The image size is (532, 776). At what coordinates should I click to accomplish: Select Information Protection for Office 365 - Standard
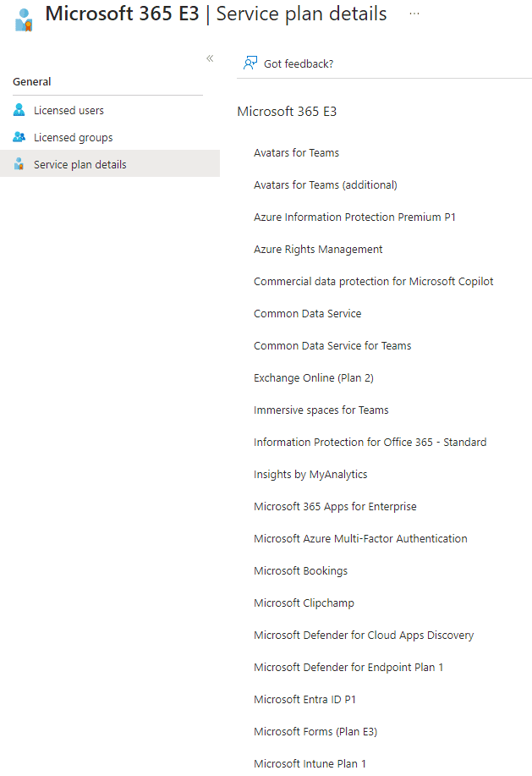tap(370, 443)
